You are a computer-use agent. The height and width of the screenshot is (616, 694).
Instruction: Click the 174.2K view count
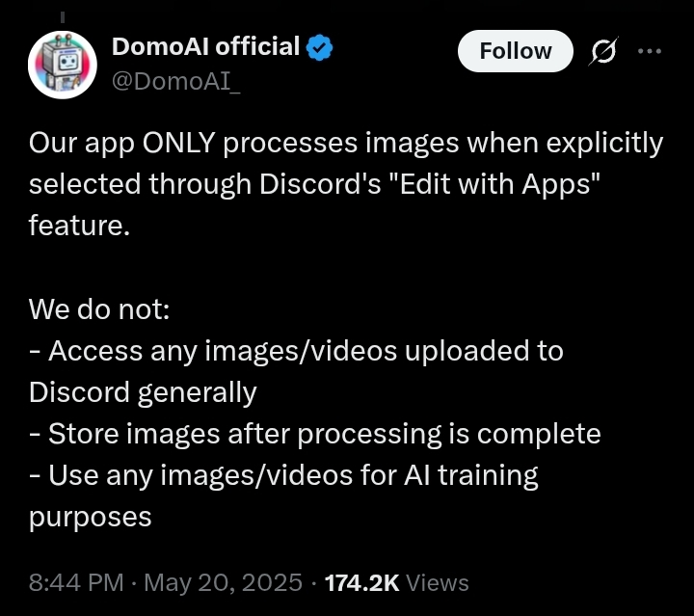click(x=362, y=583)
